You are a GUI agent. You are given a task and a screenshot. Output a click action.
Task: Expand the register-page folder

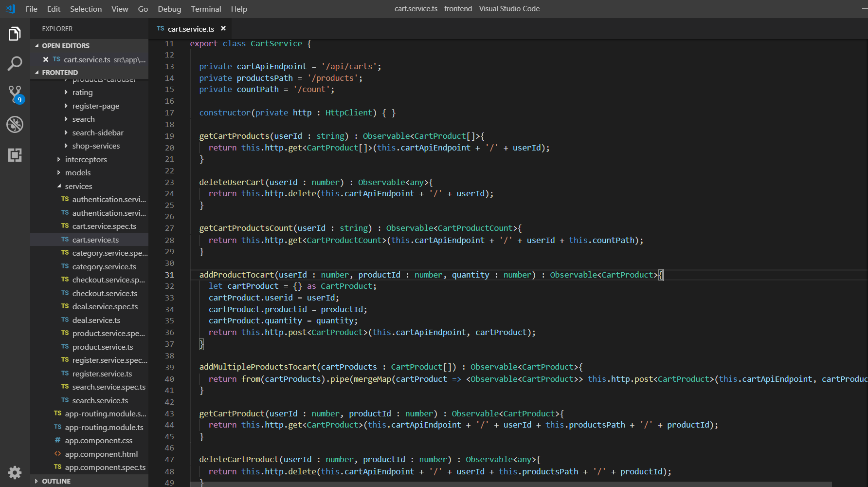point(66,106)
